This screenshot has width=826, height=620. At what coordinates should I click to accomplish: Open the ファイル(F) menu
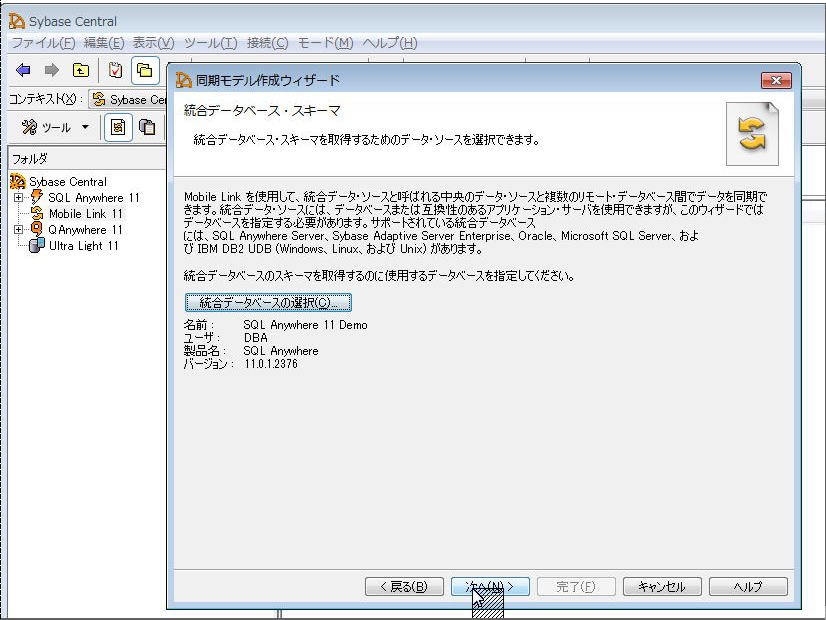pos(43,43)
